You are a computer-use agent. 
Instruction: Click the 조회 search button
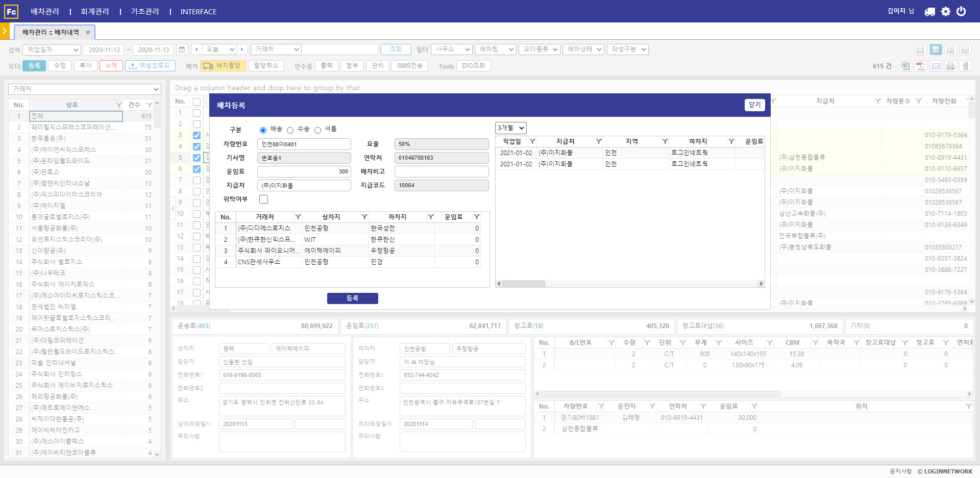point(396,49)
